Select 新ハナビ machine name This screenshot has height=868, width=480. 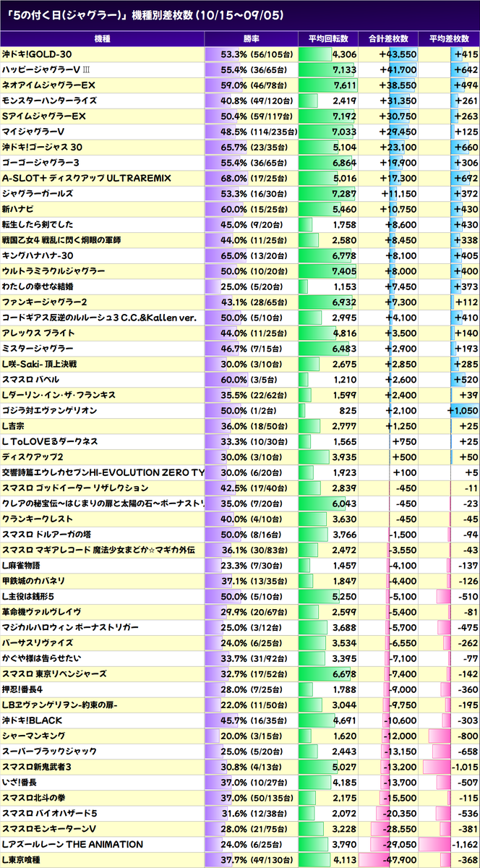click(19, 209)
